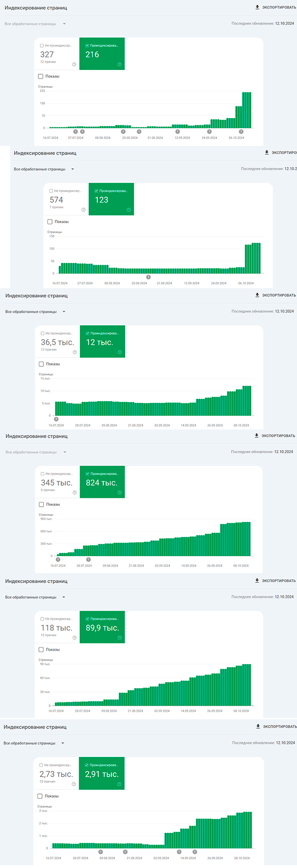
Task: Click help icon on the 12 тыс. tile
Action: click(120, 352)
